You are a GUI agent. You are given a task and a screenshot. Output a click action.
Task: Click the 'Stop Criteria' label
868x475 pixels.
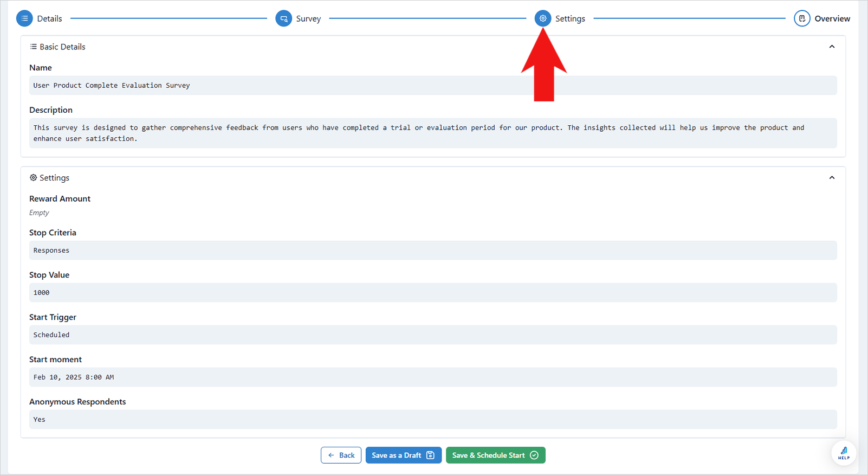click(x=53, y=233)
